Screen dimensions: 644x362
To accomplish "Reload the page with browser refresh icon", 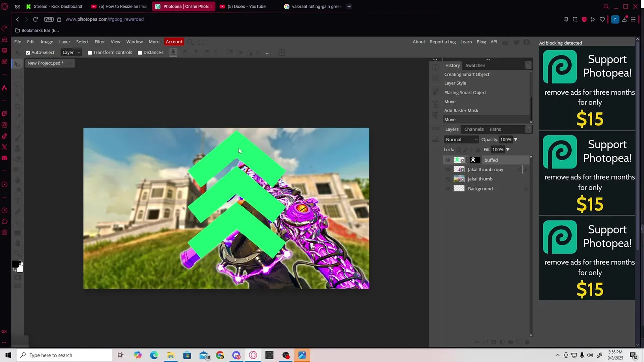I will tap(35, 19).
